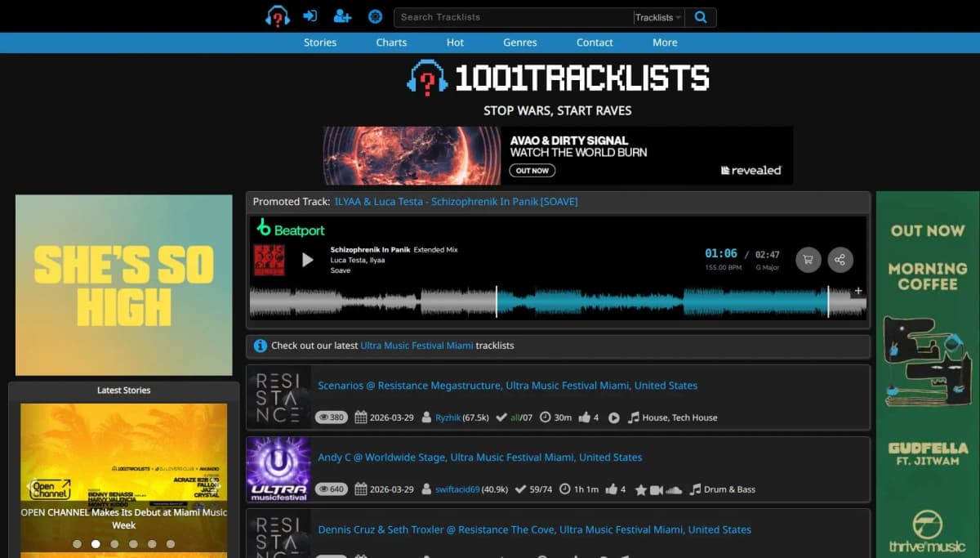Screen dimensions: 980x558
Task: Click the search magnifier button
Action: [x=700, y=17]
